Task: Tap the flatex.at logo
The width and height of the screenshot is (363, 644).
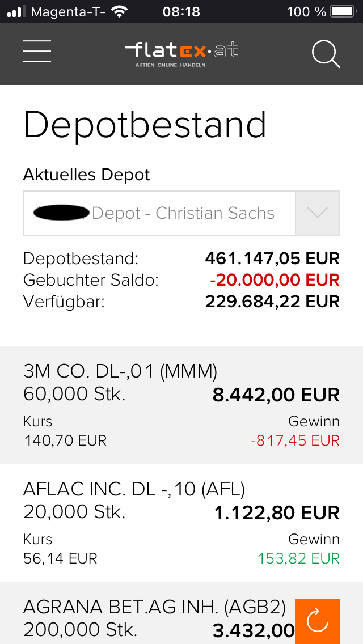Action: click(181, 52)
